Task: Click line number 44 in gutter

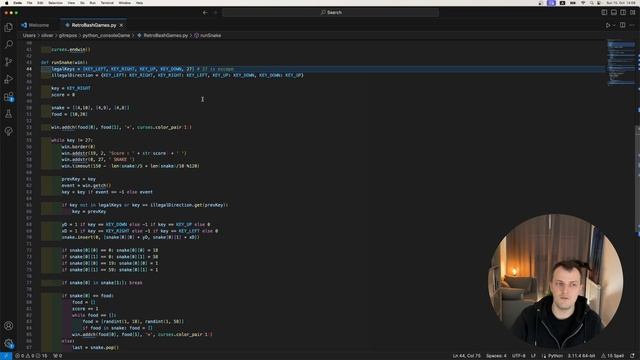Action: [x=29, y=69]
